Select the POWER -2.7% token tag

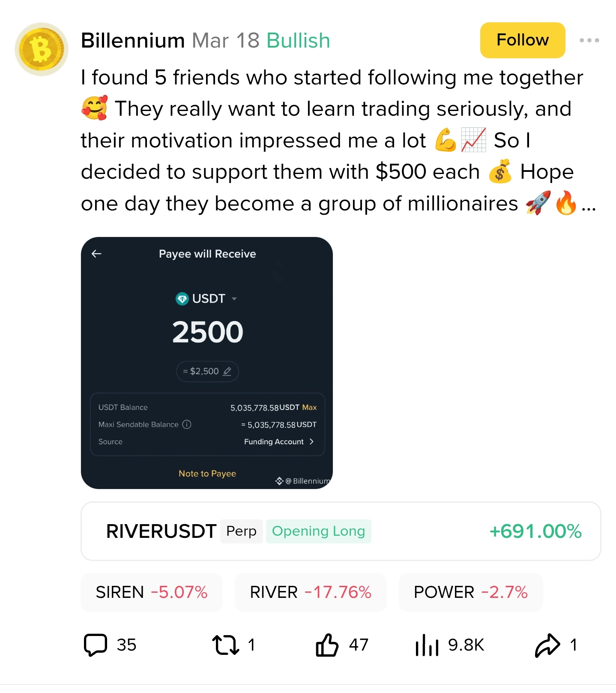[470, 592]
